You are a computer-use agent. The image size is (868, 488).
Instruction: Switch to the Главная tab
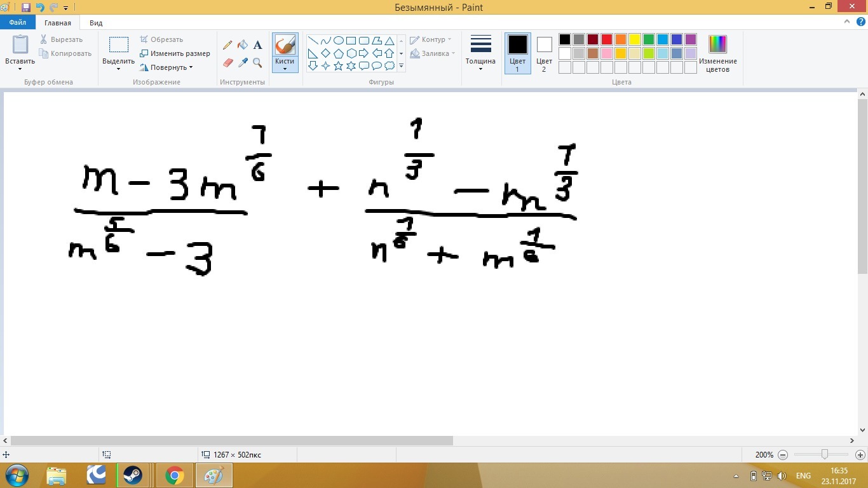[x=58, y=23]
